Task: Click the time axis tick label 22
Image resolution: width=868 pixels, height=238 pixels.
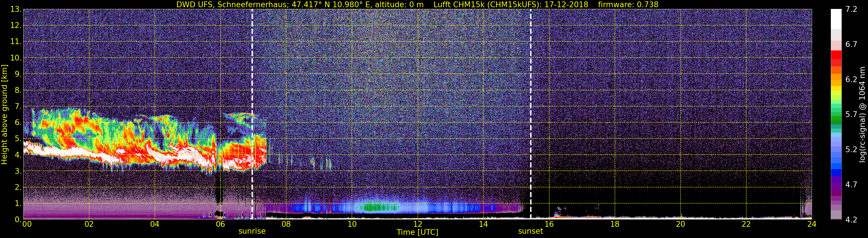Action: 746,224
